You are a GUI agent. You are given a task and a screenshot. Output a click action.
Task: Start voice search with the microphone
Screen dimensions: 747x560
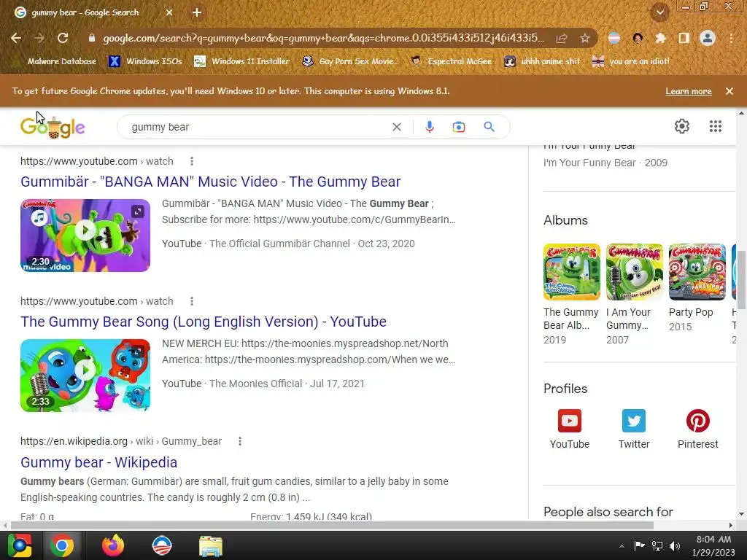[x=429, y=127]
